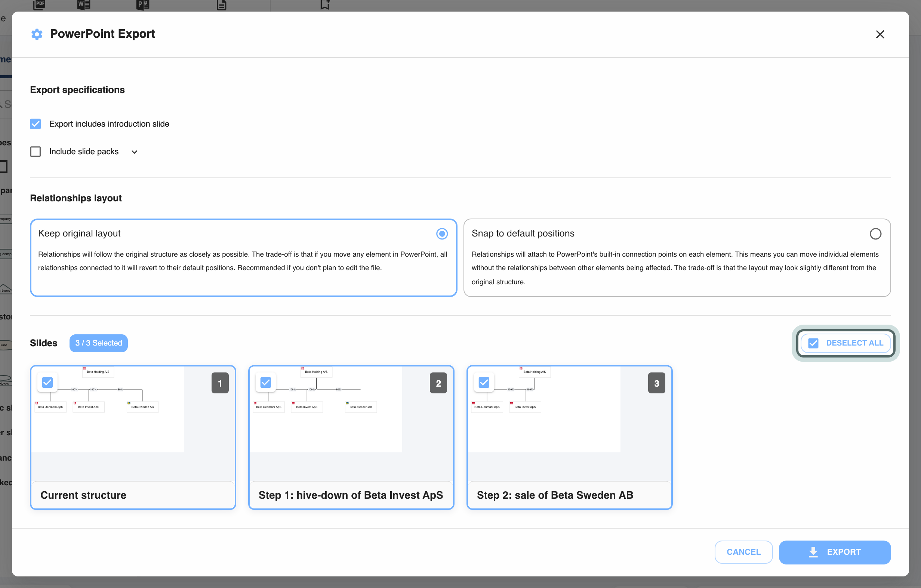Select Keep original layout radio button

coord(442,233)
